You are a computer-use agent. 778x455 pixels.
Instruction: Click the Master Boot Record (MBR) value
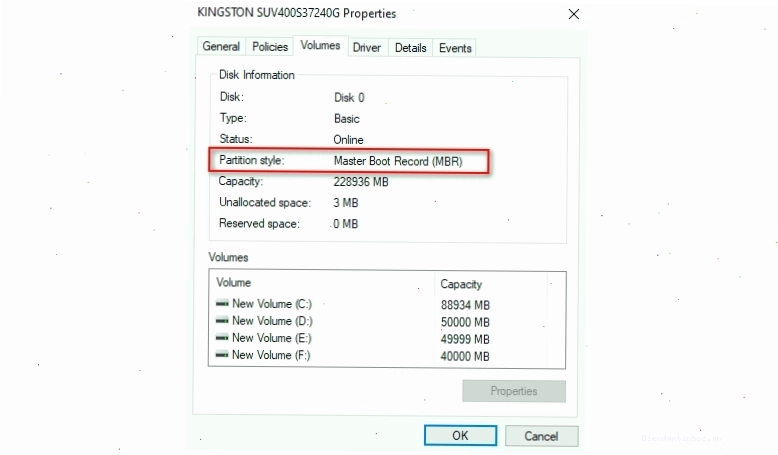coord(398,161)
